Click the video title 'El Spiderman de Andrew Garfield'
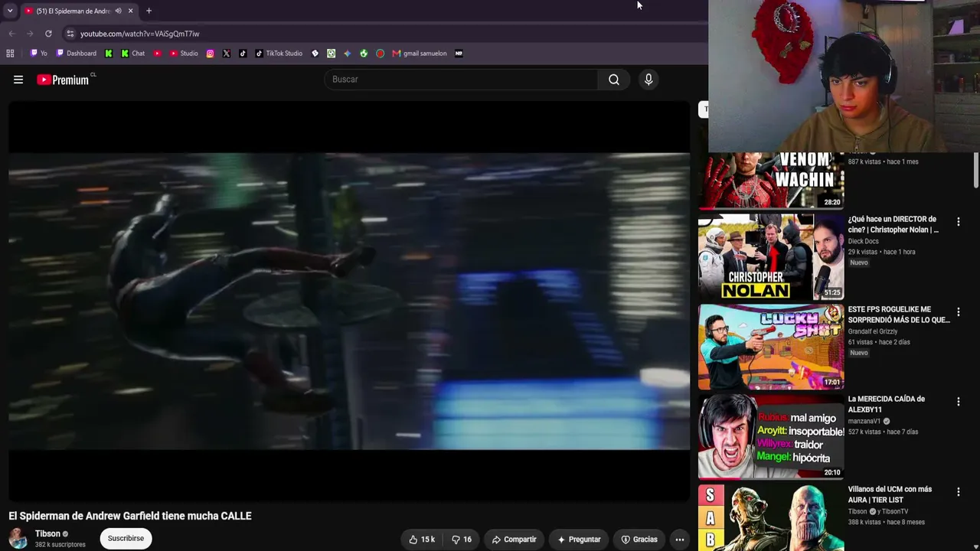This screenshot has width=980, height=551. coord(130,516)
